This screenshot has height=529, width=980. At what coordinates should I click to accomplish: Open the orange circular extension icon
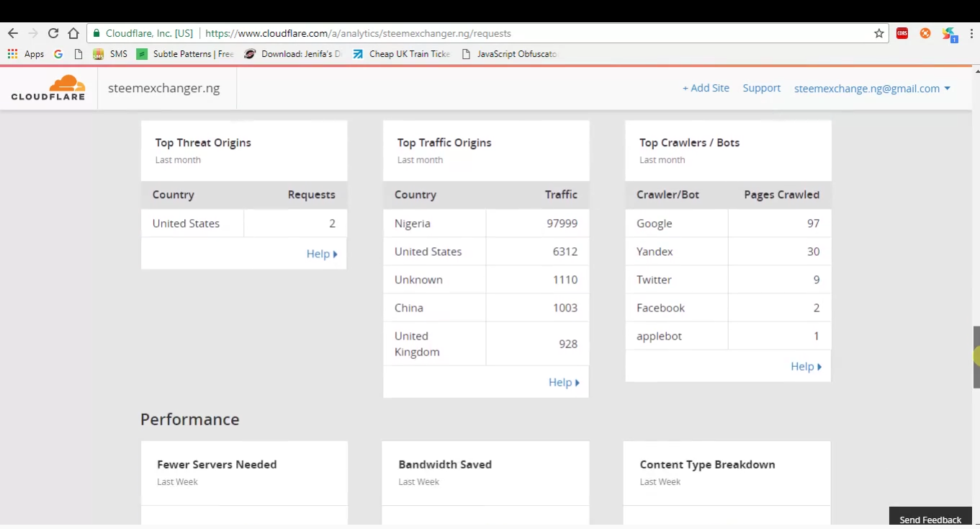(925, 33)
